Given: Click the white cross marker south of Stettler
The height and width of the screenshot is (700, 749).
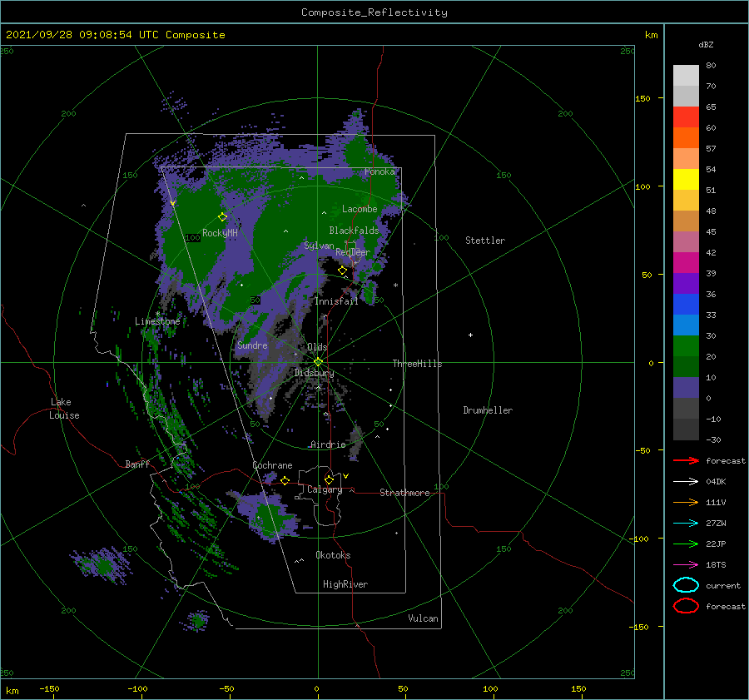Looking at the screenshot, I should click(x=470, y=335).
